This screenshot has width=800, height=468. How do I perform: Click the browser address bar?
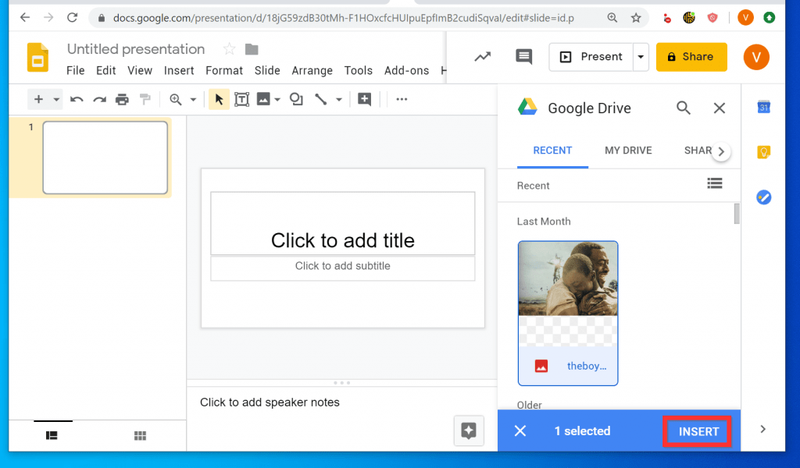click(343, 18)
